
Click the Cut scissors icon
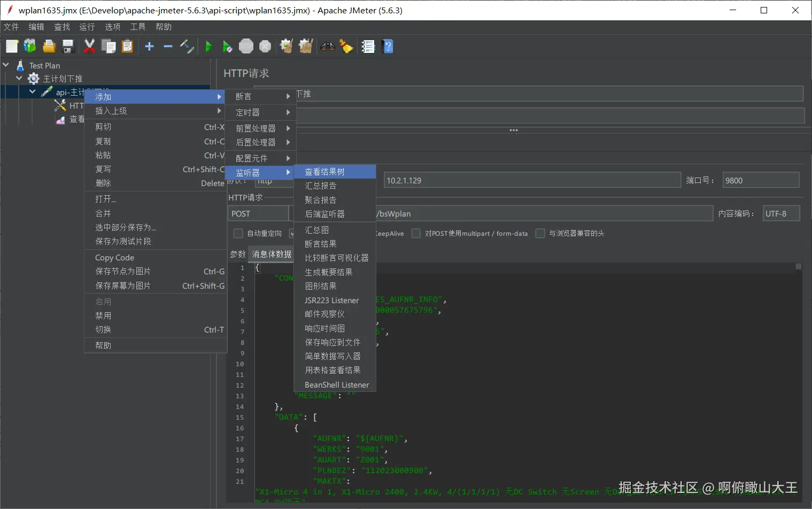[x=89, y=47]
